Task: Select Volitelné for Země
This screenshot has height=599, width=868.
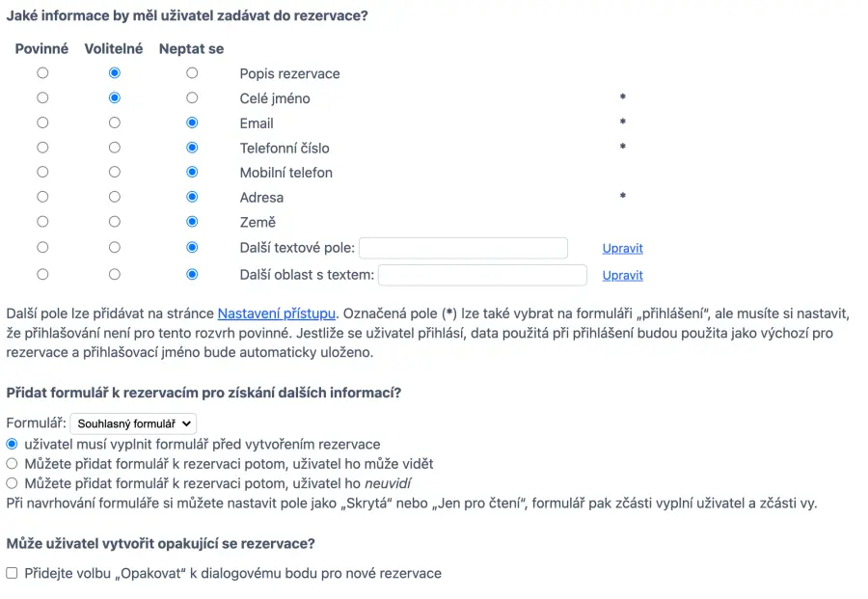Action: (115, 222)
